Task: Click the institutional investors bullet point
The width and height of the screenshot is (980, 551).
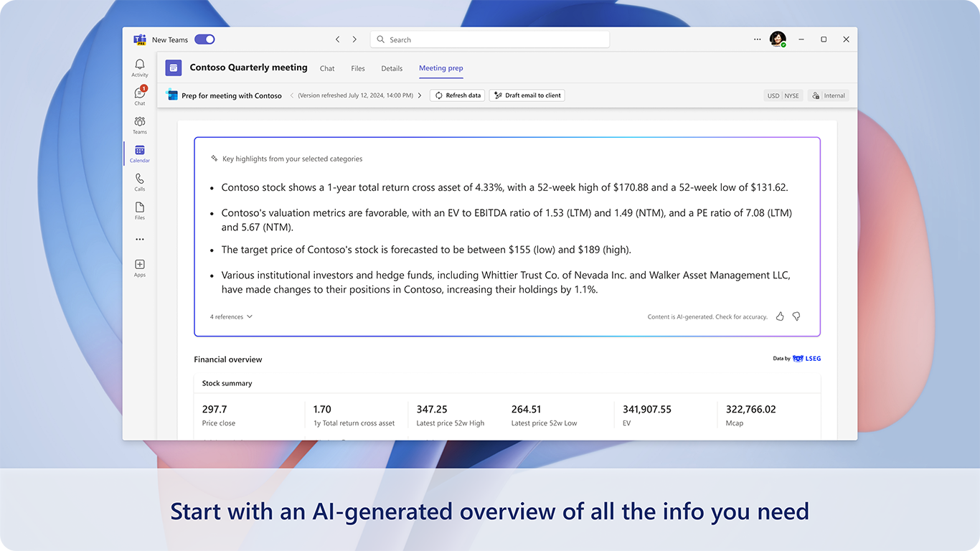Action: 506,283
